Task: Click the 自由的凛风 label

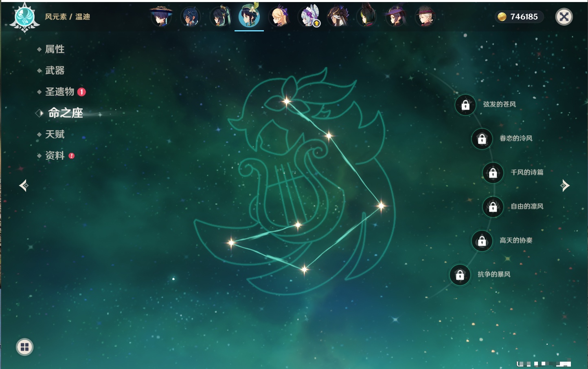Action: click(527, 206)
